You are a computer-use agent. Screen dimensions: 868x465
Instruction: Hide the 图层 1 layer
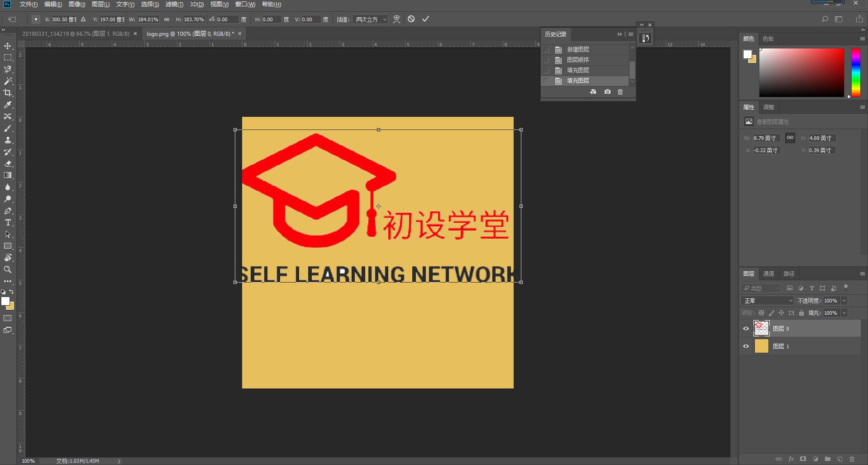pyautogui.click(x=746, y=346)
